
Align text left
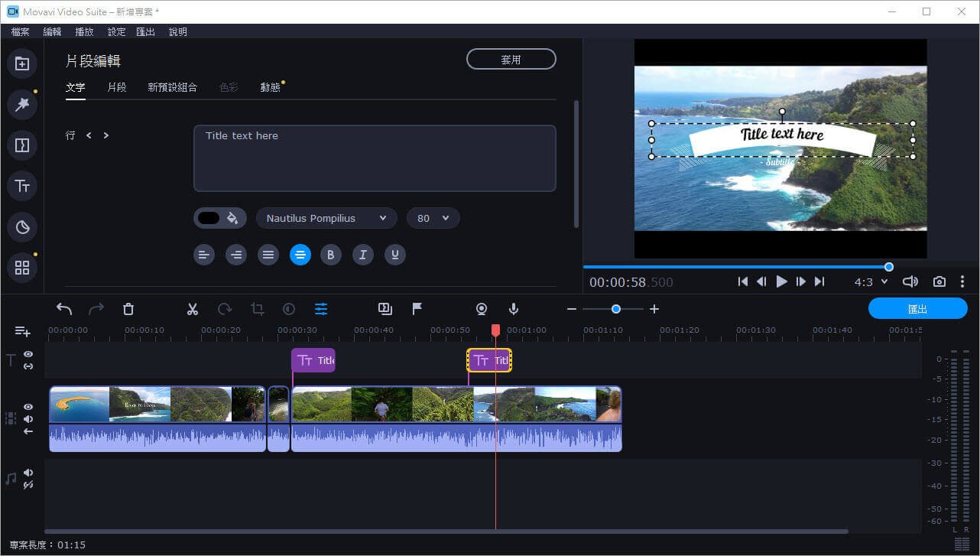coord(204,255)
